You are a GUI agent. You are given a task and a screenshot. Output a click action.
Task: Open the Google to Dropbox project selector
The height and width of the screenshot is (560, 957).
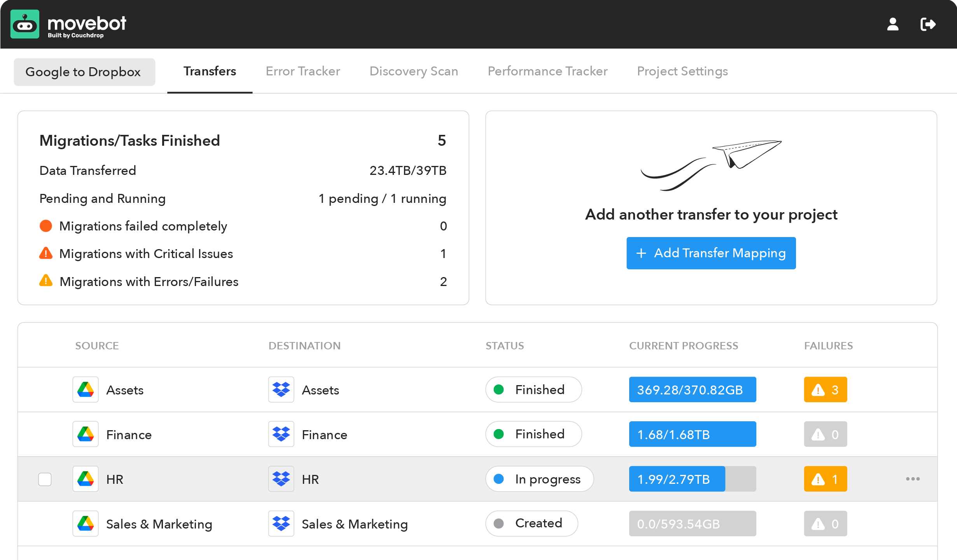point(84,72)
